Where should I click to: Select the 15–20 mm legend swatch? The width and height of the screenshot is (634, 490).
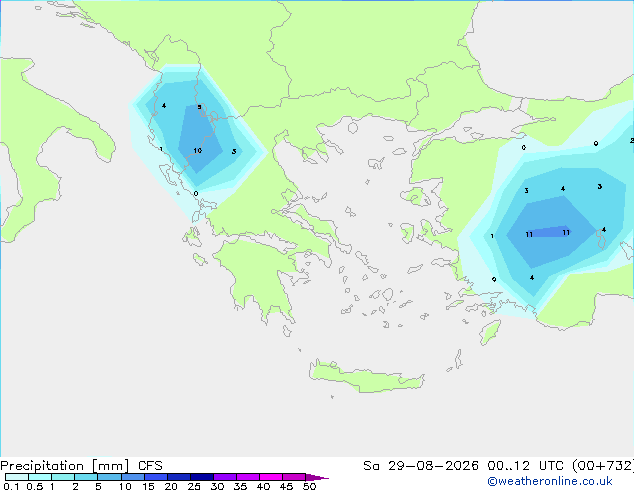tap(155, 477)
